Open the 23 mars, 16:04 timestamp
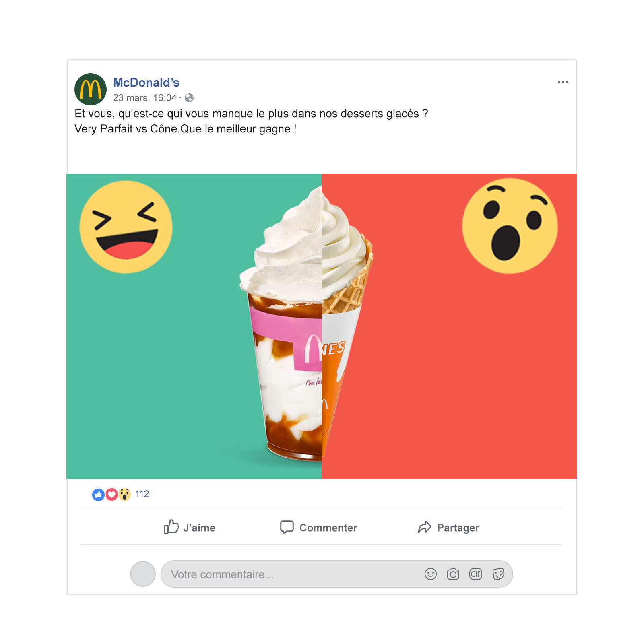This screenshot has width=644, height=644. 145,98
